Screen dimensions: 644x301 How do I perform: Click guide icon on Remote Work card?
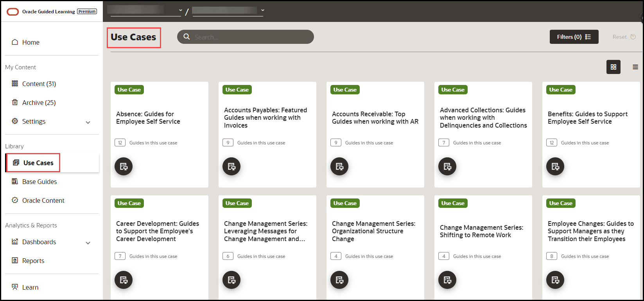pos(447,280)
